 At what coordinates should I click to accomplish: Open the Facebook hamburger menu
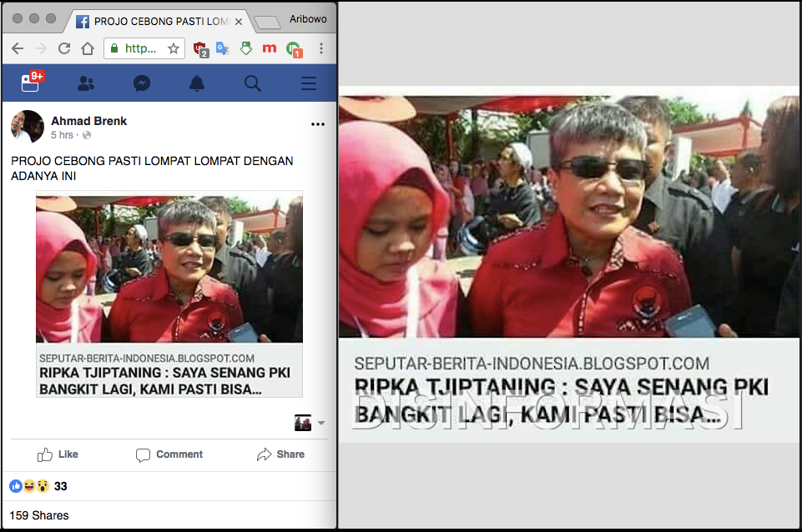[x=309, y=83]
